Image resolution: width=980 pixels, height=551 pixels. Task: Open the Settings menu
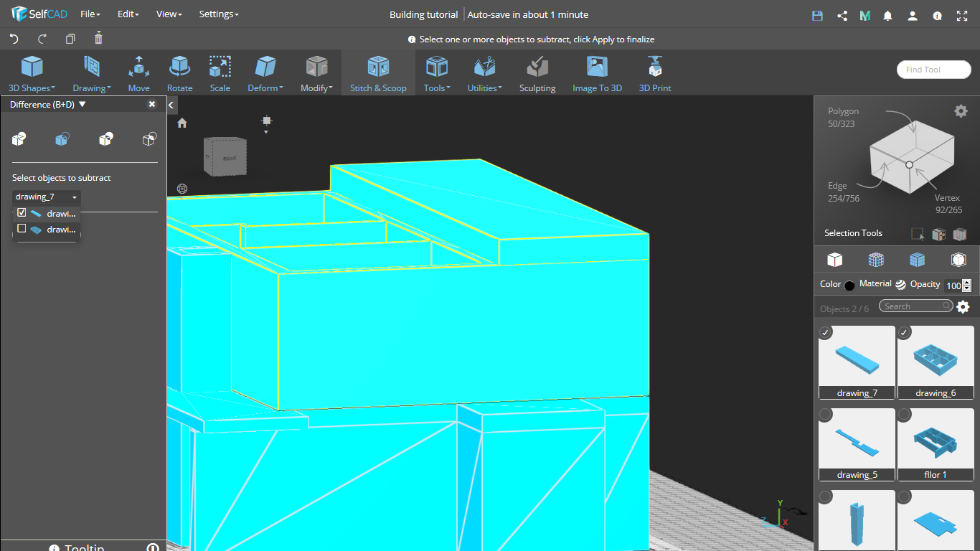tap(219, 14)
